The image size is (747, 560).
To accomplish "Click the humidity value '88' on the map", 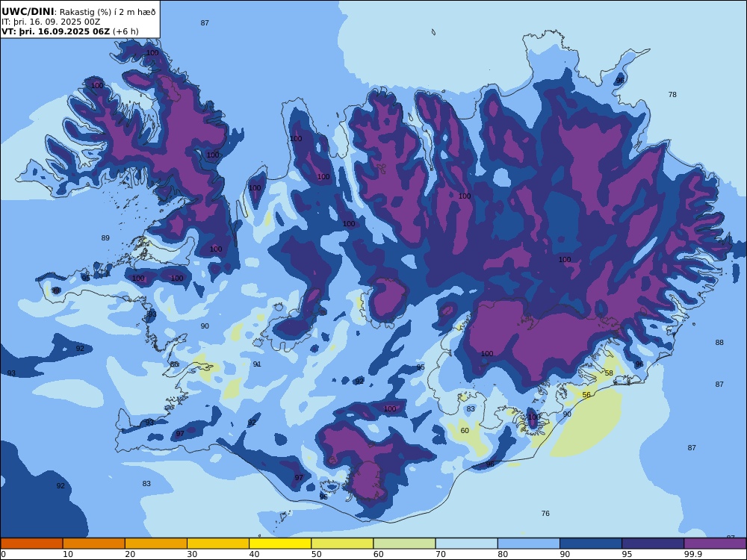I will click(x=719, y=343).
